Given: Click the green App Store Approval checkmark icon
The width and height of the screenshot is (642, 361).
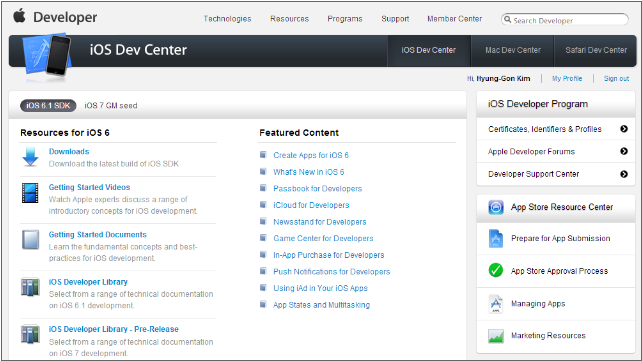Looking at the screenshot, I should 496,271.
